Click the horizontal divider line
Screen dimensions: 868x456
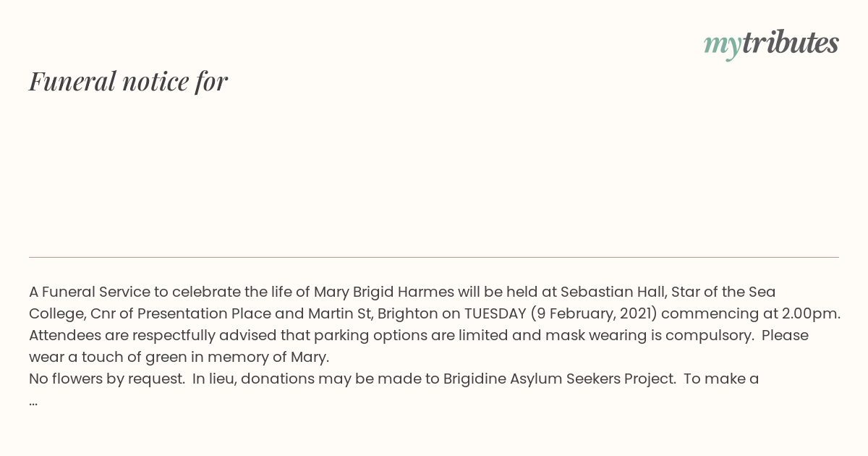click(x=434, y=257)
